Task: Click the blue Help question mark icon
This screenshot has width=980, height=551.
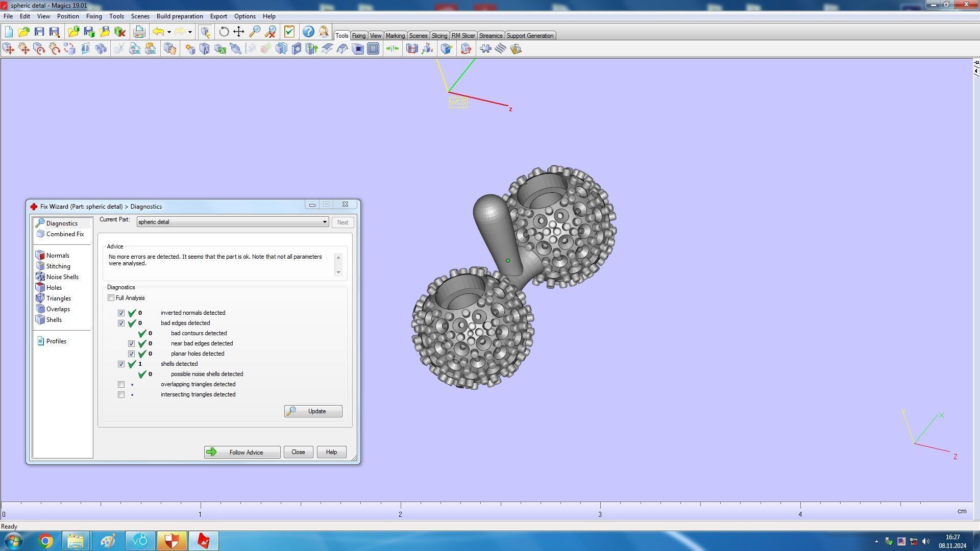Action: [x=308, y=32]
